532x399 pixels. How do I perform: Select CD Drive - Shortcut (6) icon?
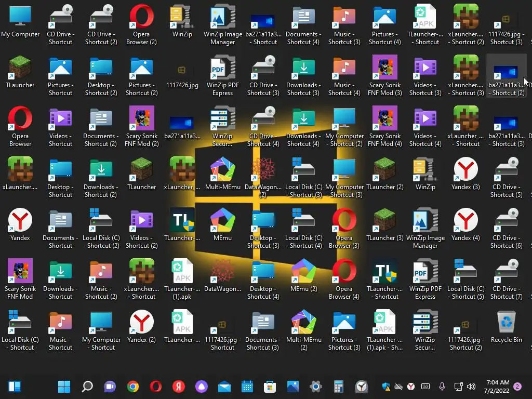tap(506, 228)
